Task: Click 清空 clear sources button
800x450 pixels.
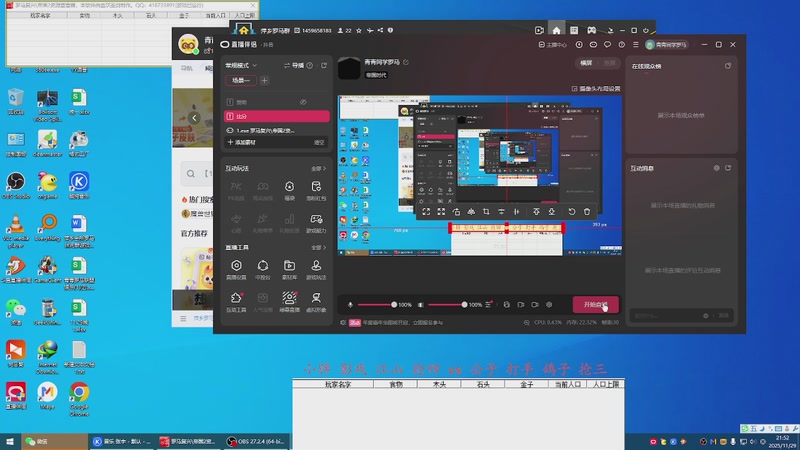Action: tap(319, 142)
